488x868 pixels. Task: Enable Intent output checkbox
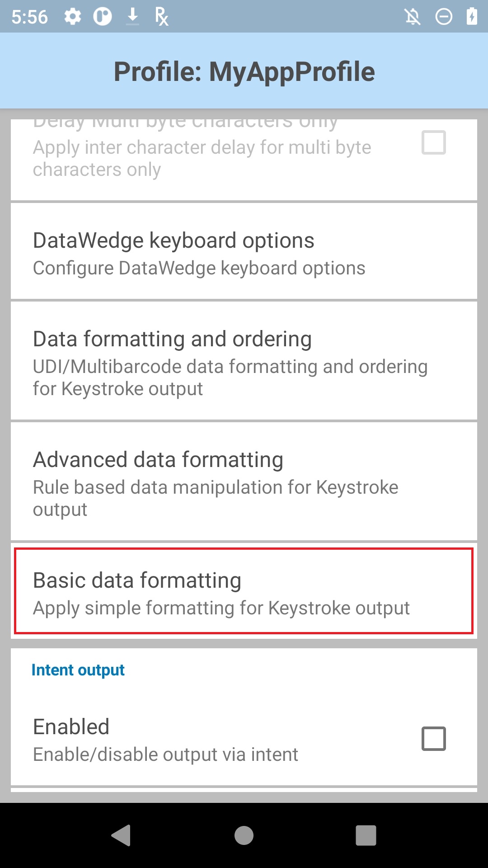[x=434, y=739]
